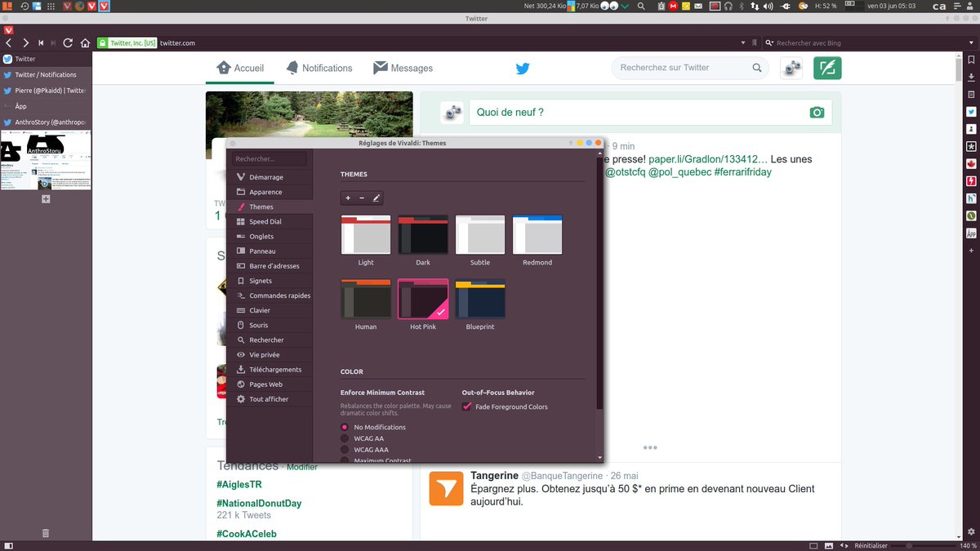Open the Downloads panel in right sidebar
This screenshot has height=551, width=980.
[971, 78]
